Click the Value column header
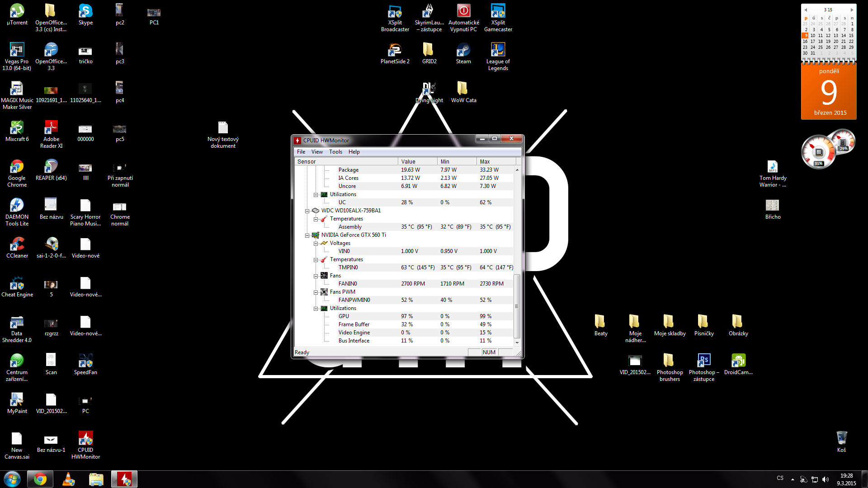The image size is (868, 488). 417,161
